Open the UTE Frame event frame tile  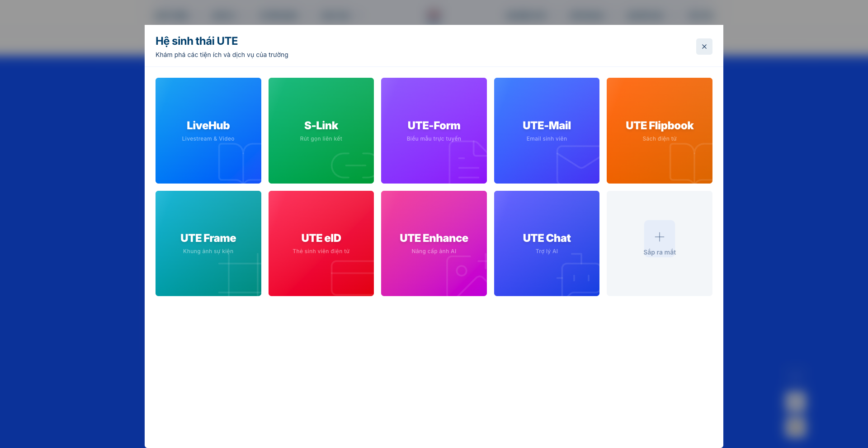(208, 243)
